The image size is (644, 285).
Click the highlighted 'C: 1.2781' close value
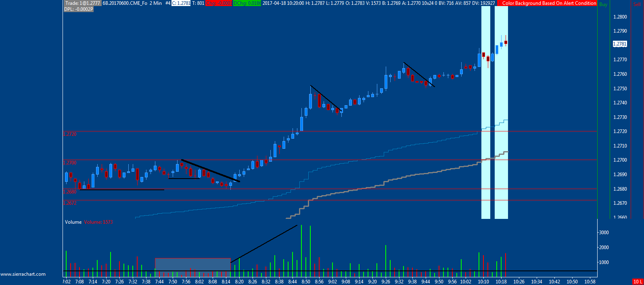coord(181,3)
